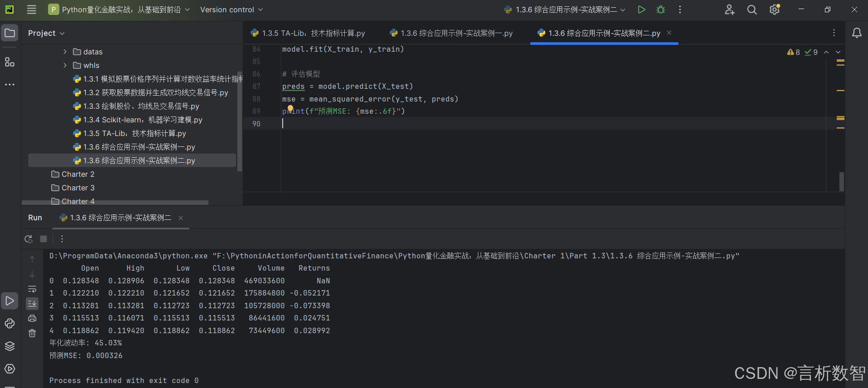Start debugging with the bug icon
868x388 pixels.
pyautogui.click(x=661, y=10)
